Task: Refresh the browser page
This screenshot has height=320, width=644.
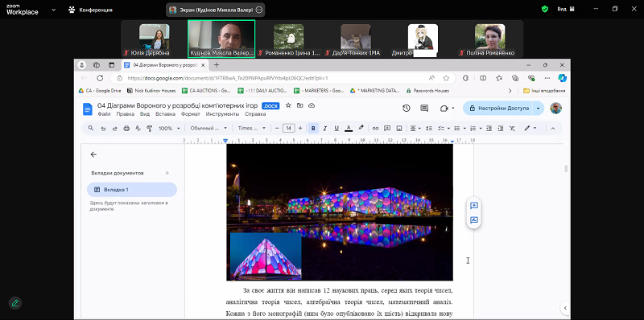Action: pyautogui.click(x=100, y=78)
